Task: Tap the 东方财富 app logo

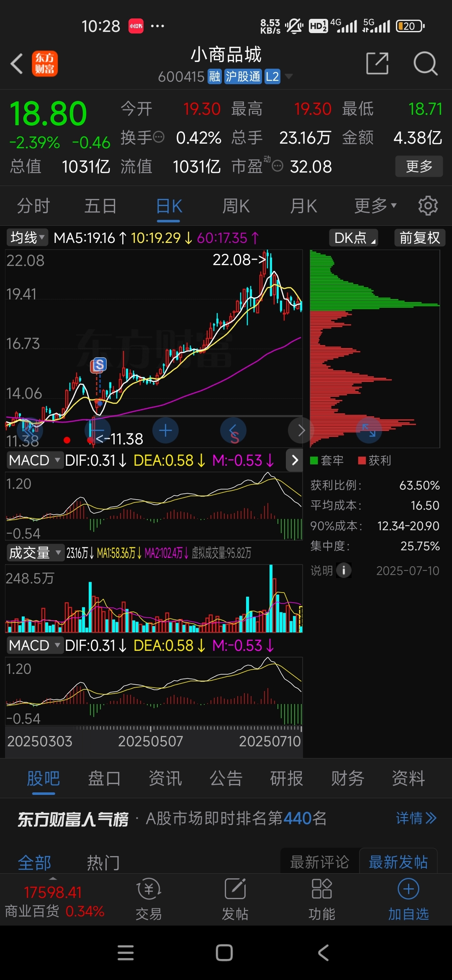Action: [45, 64]
